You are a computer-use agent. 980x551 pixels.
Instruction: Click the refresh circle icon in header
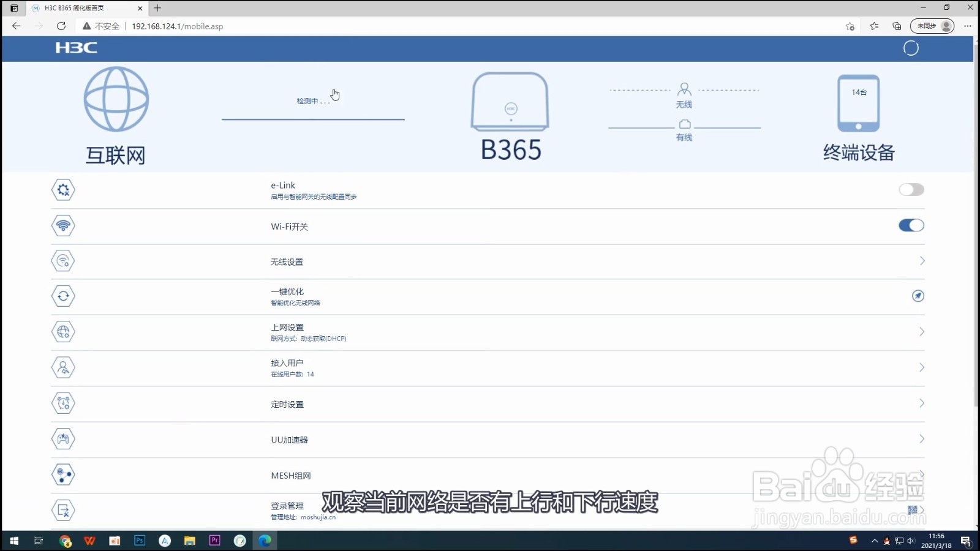[911, 48]
